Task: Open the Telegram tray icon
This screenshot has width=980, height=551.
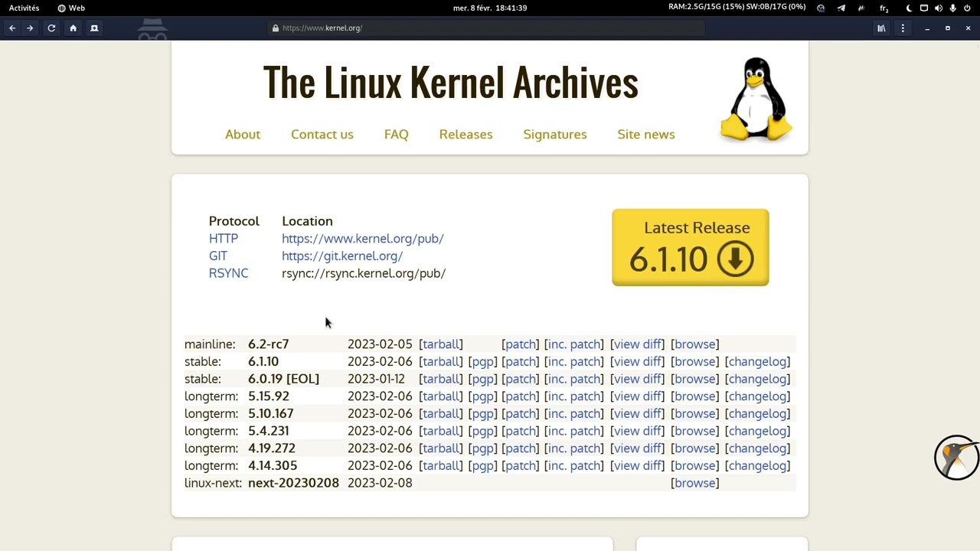Action: click(x=841, y=8)
